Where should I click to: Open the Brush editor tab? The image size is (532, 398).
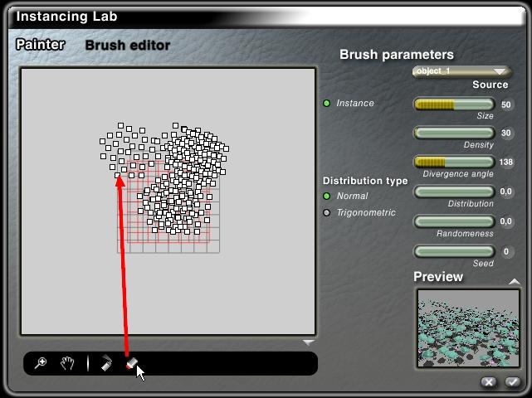pos(128,45)
